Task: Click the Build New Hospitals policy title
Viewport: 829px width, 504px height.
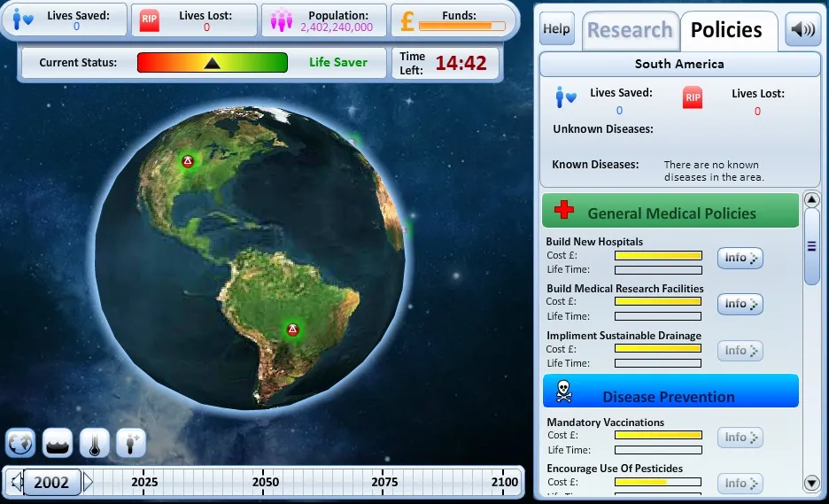Action: click(594, 242)
